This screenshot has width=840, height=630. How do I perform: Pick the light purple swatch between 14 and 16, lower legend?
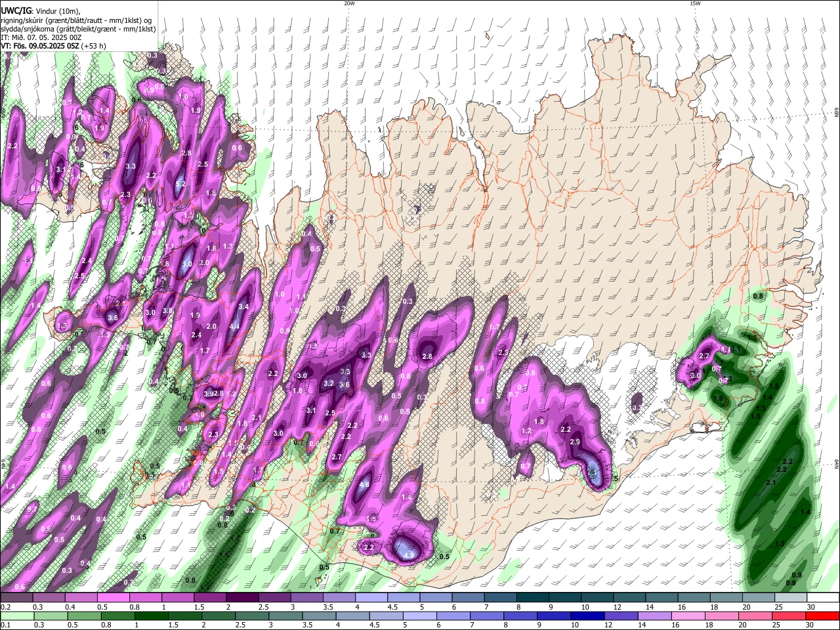coord(655,616)
